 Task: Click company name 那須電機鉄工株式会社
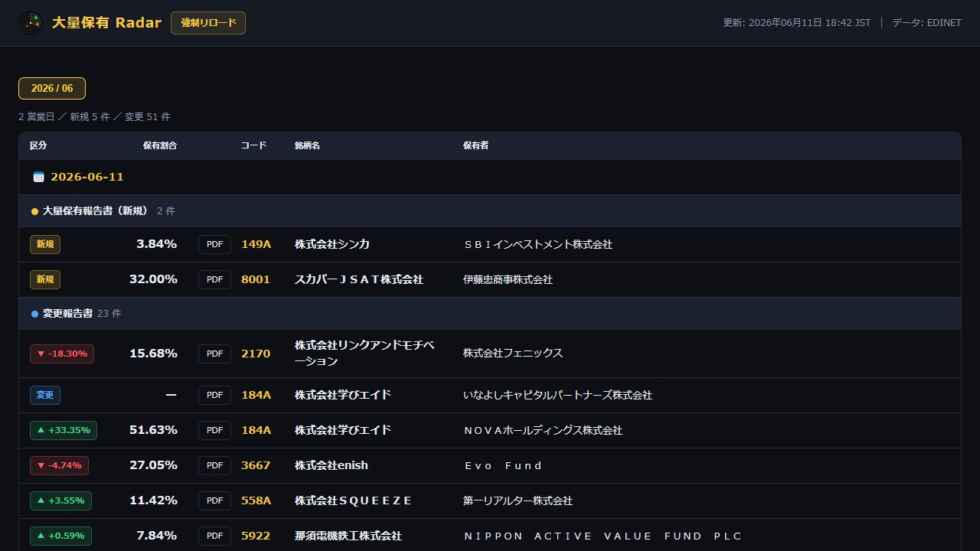(x=348, y=536)
